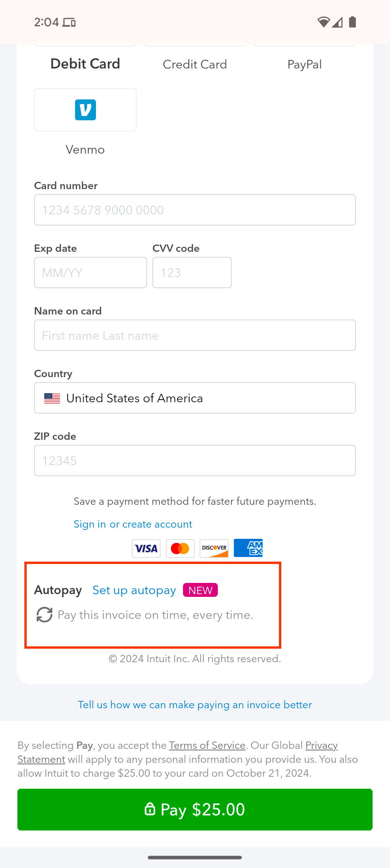The height and width of the screenshot is (868, 390).
Task: Switch to Credit Card payment option
Action: pyautogui.click(x=195, y=64)
